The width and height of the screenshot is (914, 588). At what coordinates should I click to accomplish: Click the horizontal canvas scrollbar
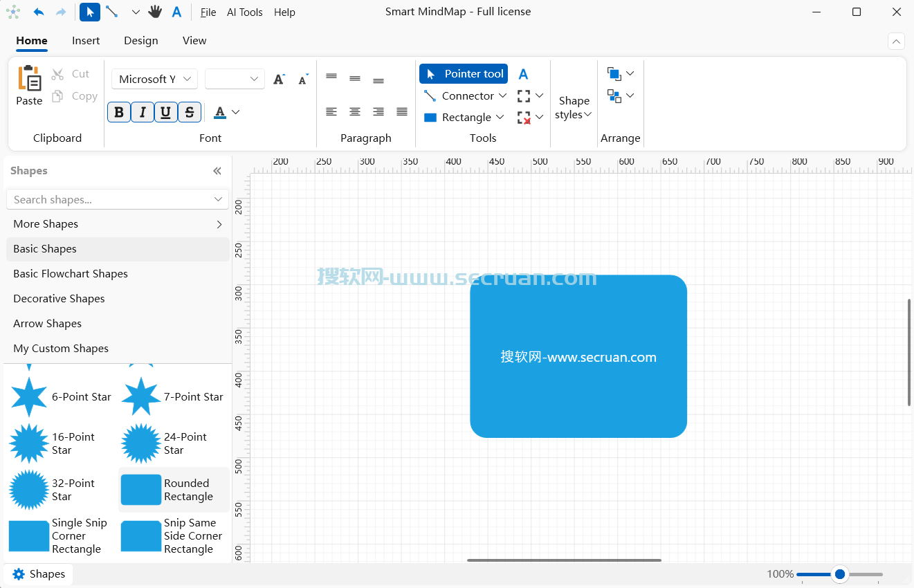point(564,560)
